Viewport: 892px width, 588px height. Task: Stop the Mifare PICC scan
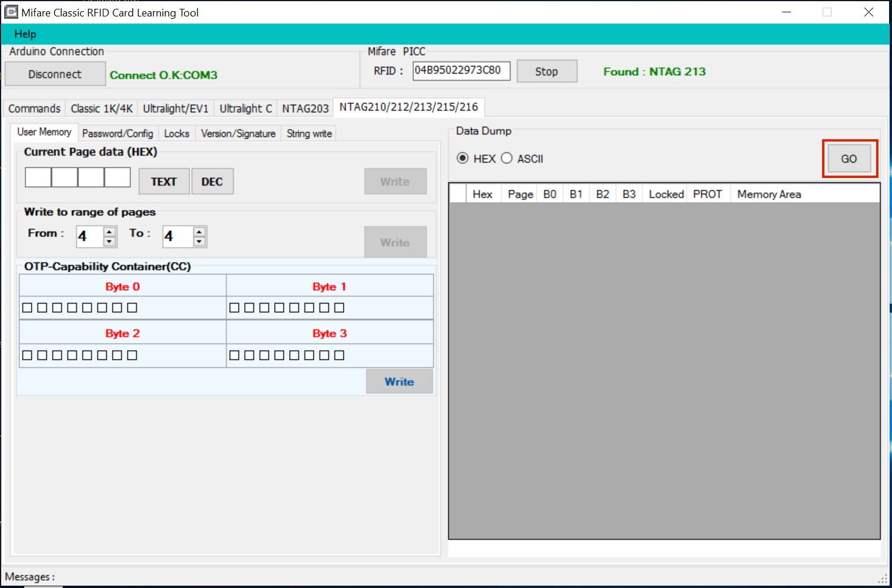546,71
